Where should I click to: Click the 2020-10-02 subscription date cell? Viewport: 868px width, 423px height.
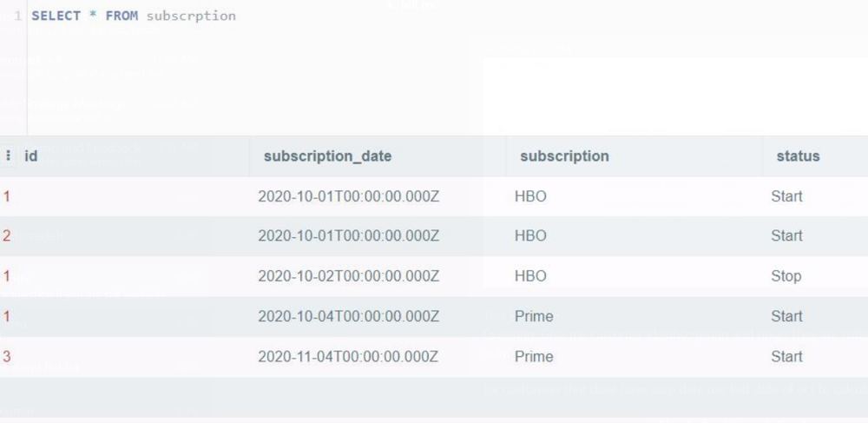348,276
